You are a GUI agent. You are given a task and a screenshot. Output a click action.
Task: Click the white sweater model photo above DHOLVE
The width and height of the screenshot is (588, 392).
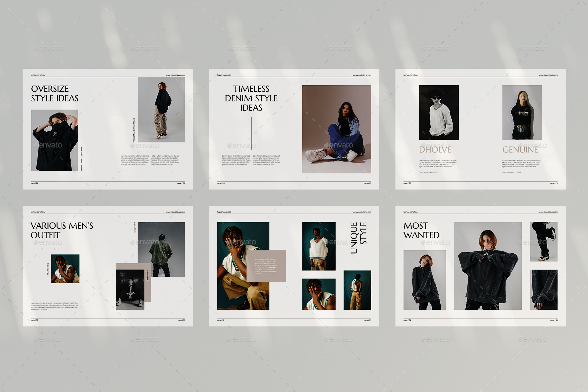(438, 112)
